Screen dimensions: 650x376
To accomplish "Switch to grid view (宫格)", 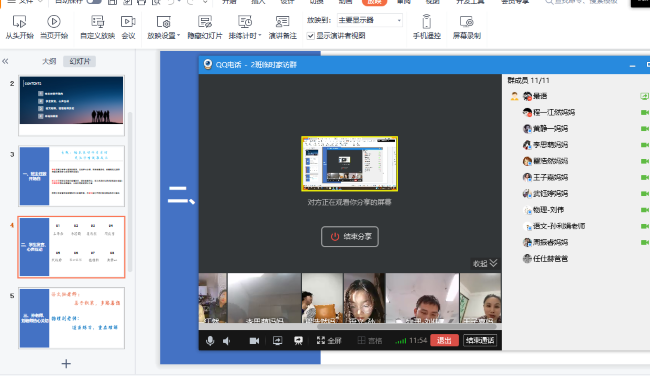I will pyautogui.click(x=369, y=341).
